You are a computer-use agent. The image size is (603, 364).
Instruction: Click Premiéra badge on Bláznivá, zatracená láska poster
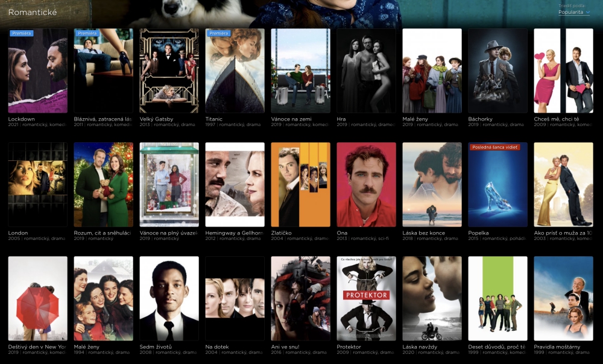87,33
